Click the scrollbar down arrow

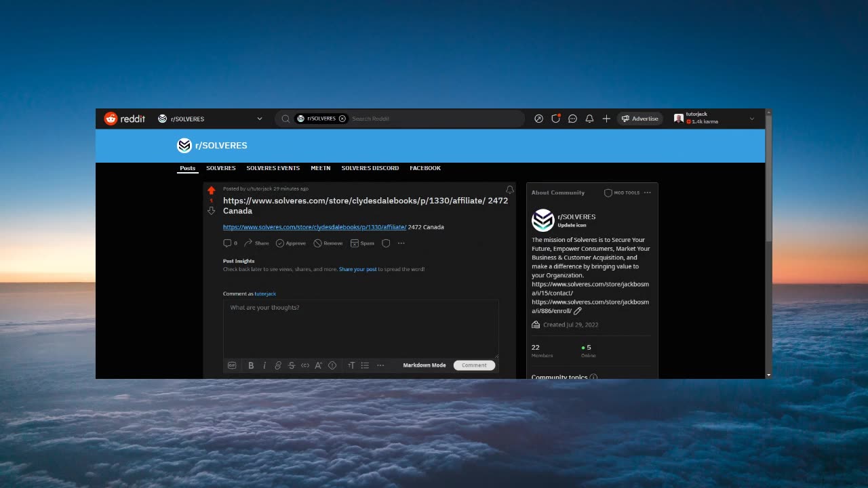(768, 375)
